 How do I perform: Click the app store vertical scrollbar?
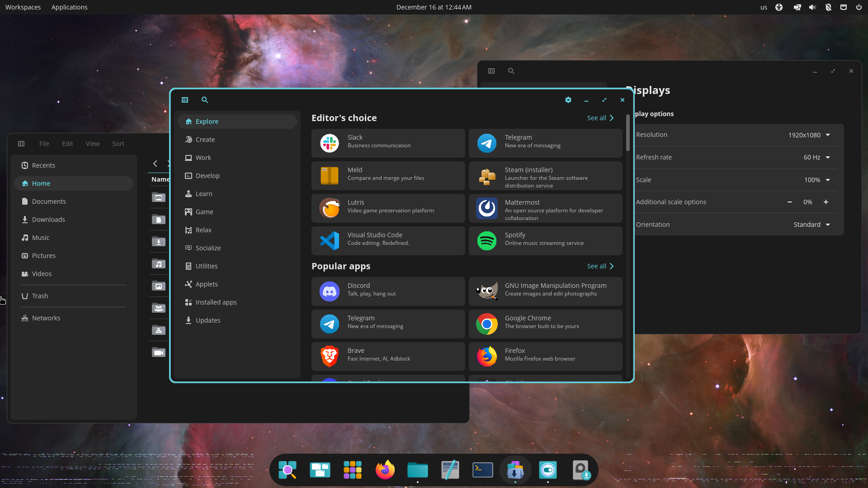pos(627,133)
